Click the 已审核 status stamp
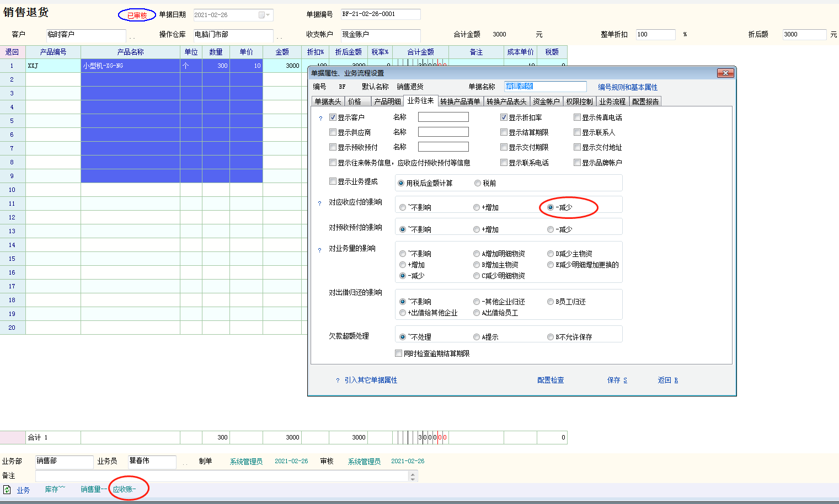 pos(137,15)
